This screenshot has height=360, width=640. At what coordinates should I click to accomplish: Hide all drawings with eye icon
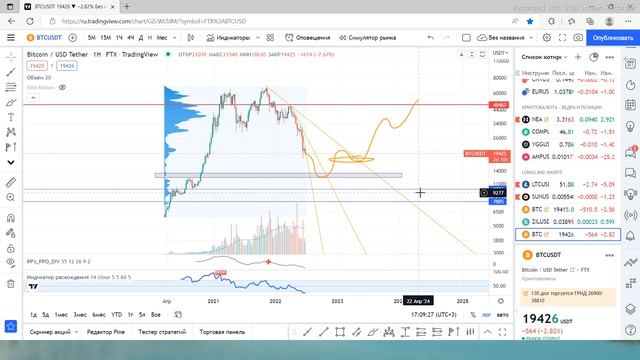11,263
